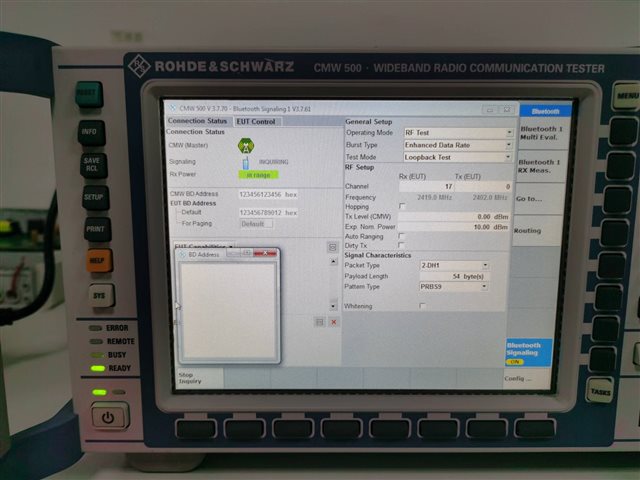
Task: Click the '2402.0 MHz' frequency value
Action: [490, 198]
